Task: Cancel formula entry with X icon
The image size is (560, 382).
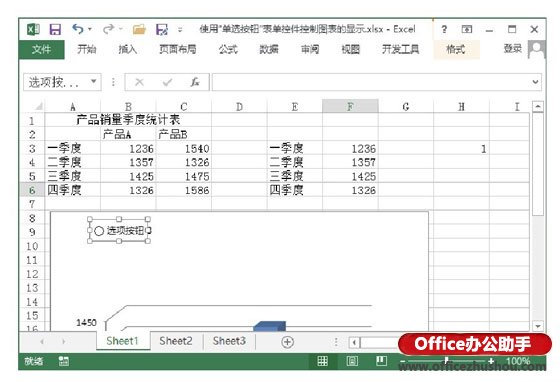Action: [139, 82]
